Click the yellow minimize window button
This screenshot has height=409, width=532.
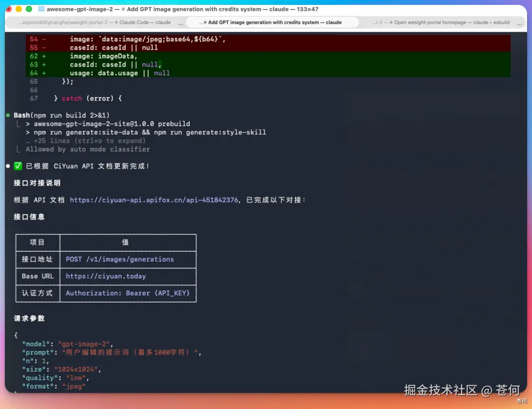tap(19, 9)
